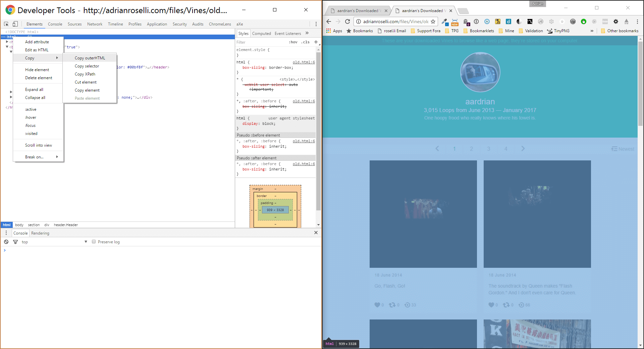This screenshot has height=349, width=644.
Task: Close the console drawer
Action: click(x=316, y=233)
